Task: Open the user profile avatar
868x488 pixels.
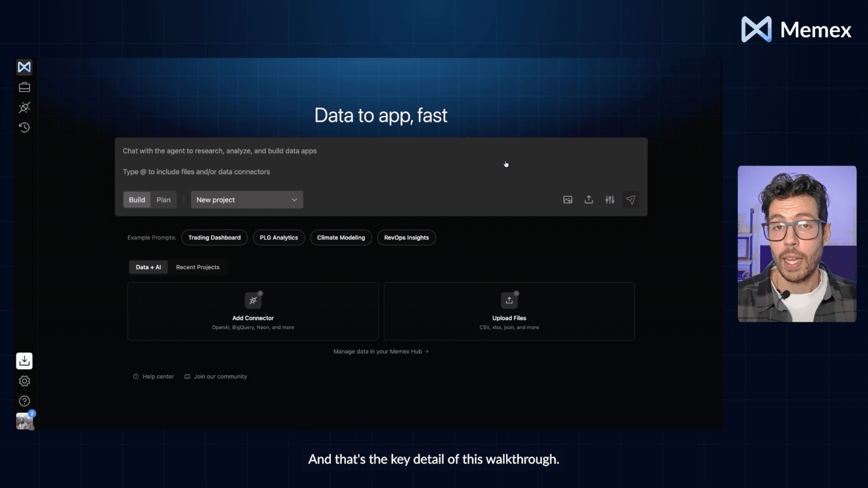Action: point(25,421)
